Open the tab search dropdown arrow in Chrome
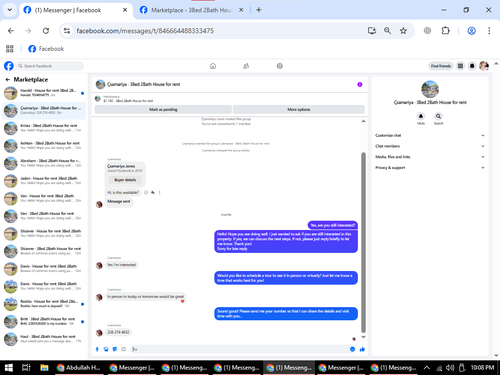The width and height of the screenshot is (500, 375). point(10,10)
